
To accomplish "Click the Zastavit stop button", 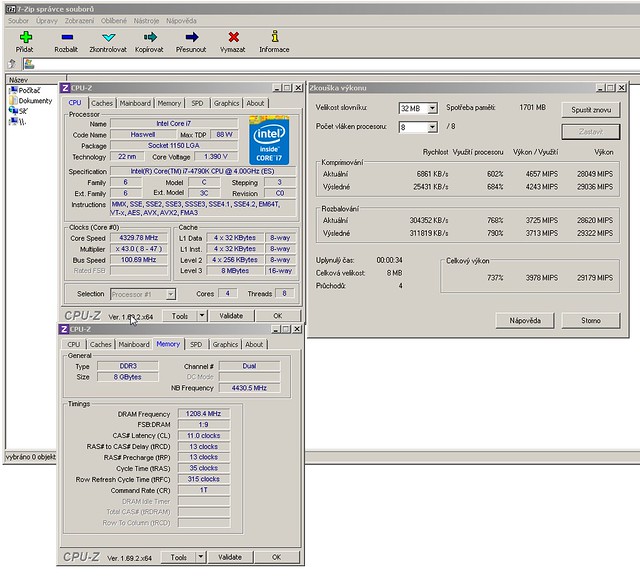I will (x=591, y=132).
